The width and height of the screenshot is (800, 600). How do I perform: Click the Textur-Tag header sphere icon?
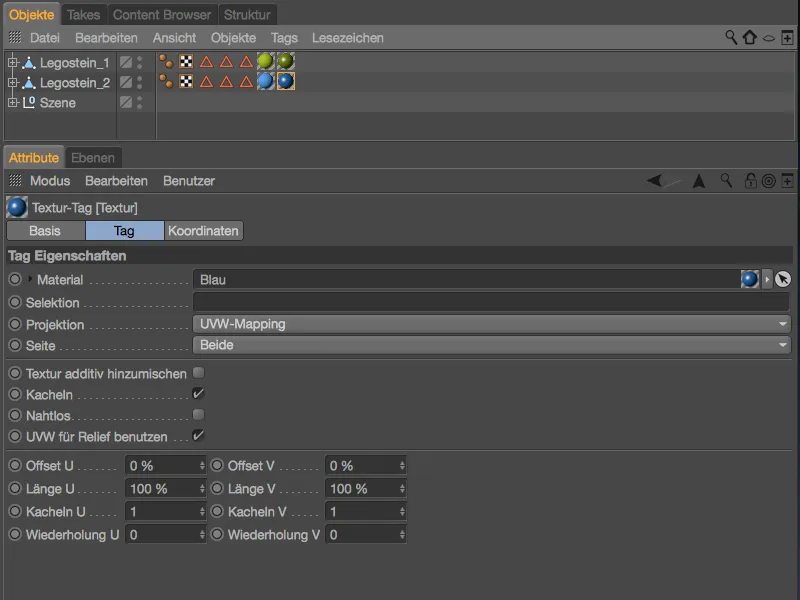17,208
